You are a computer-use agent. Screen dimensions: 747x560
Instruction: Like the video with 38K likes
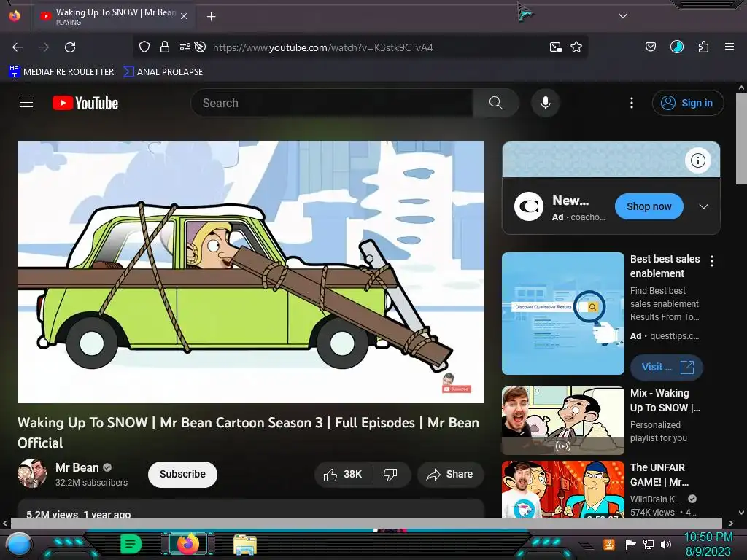[343, 474]
